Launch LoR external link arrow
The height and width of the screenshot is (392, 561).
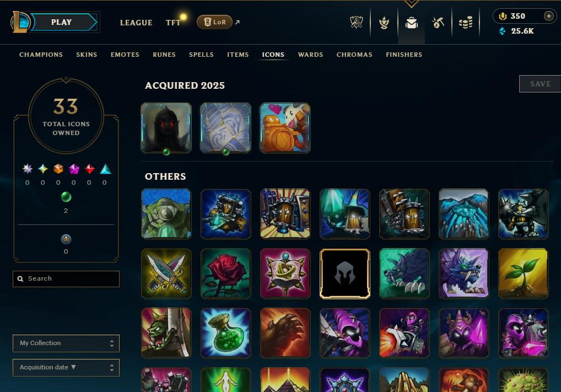tap(237, 22)
